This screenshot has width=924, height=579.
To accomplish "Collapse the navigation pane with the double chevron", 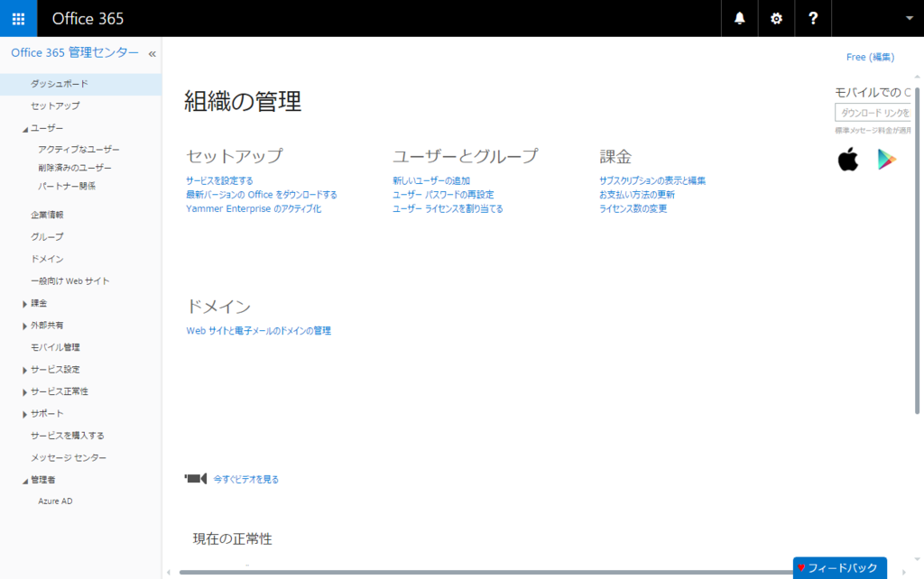I will pos(152,53).
